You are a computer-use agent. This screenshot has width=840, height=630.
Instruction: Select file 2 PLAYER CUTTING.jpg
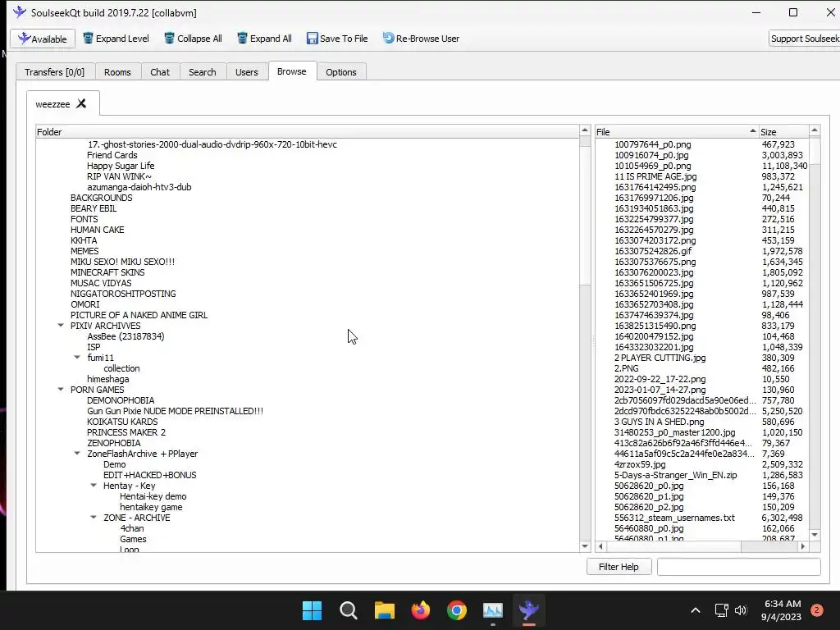tap(660, 358)
